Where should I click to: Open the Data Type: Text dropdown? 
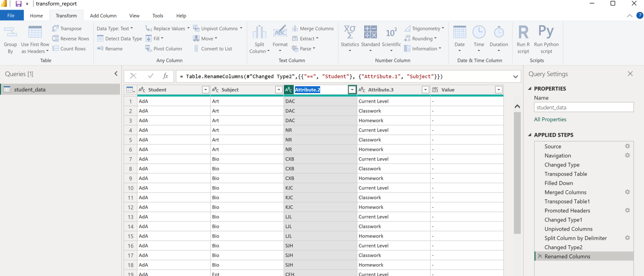(115, 28)
